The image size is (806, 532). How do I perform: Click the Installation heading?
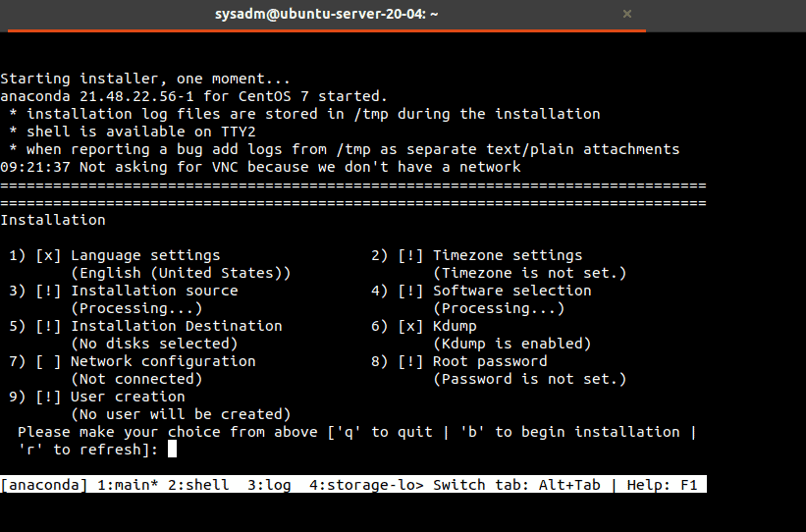click(x=53, y=220)
